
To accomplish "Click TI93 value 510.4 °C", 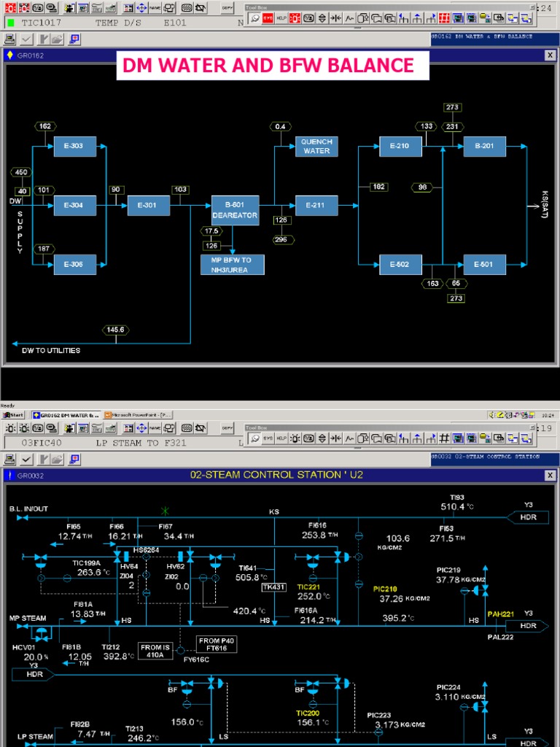I will 457,507.
